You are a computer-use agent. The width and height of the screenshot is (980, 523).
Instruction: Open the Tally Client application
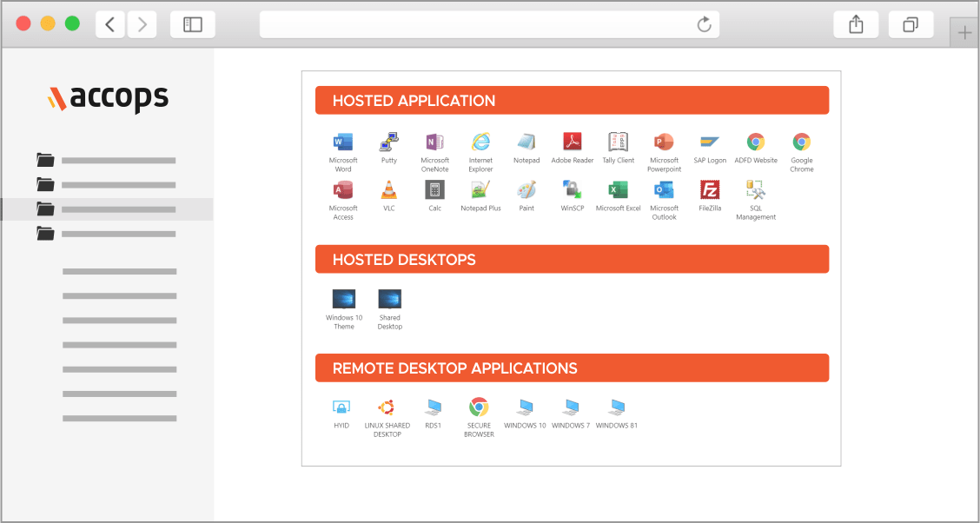pos(618,142)
